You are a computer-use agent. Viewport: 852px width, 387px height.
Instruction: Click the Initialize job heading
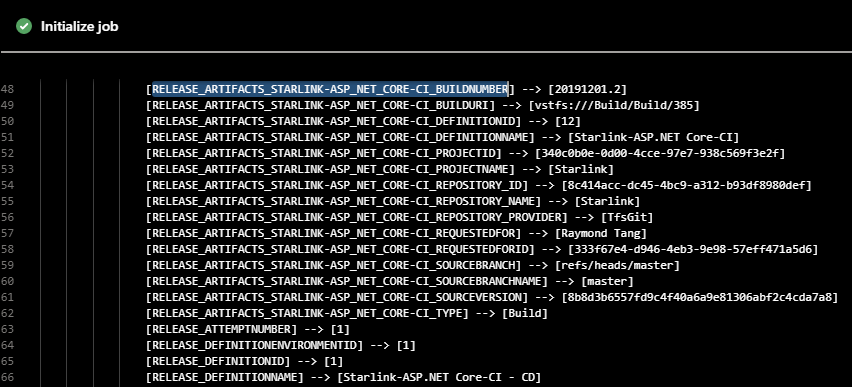coord(79,27)
